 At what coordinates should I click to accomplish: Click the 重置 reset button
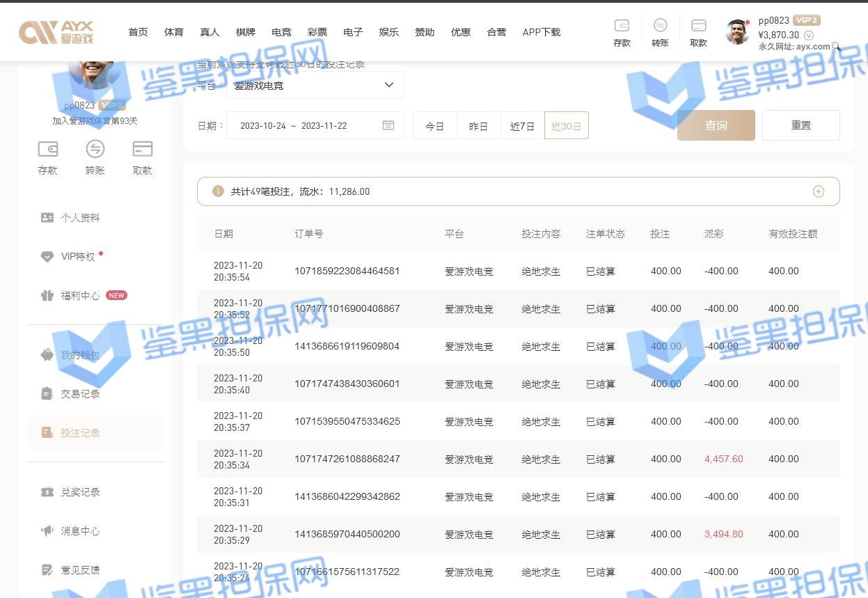pyautogui.click(x=800, y=125)
